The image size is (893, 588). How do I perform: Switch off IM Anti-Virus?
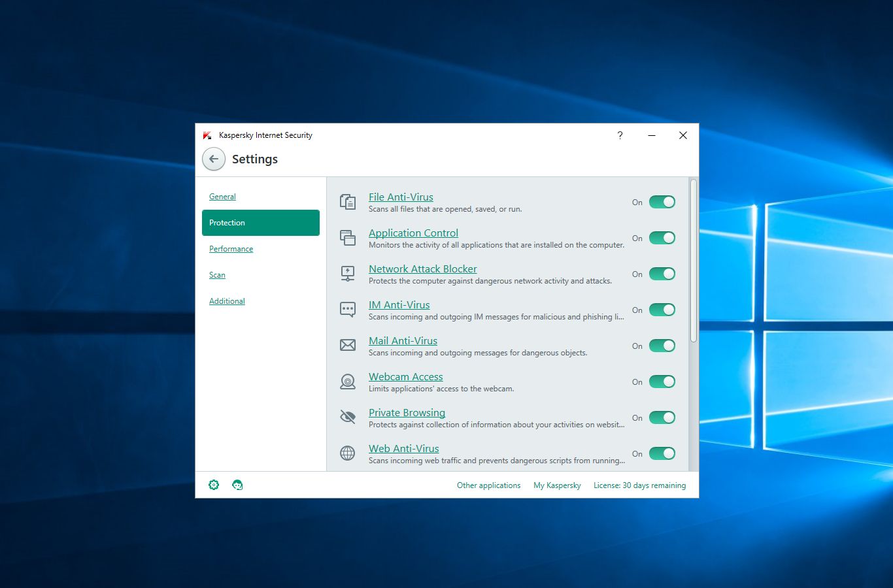tap(662, 310)
